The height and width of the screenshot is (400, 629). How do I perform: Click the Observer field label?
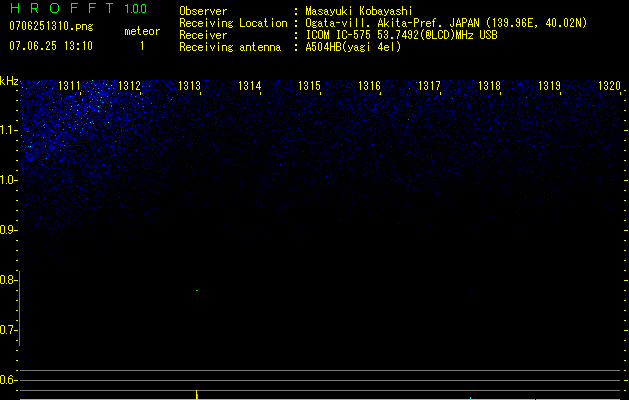pyautogui.click(x=203, y=11)
